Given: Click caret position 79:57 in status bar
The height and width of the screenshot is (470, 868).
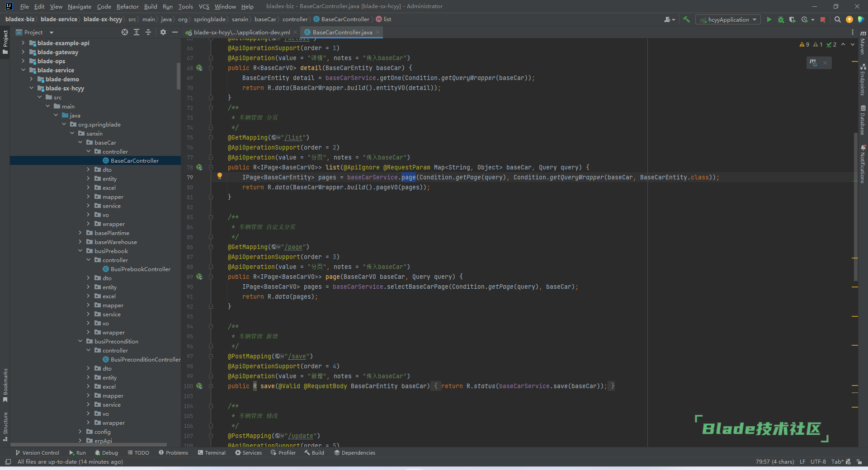Looking at the screenshot, I should pyautogui.click(x=775, y=461).
